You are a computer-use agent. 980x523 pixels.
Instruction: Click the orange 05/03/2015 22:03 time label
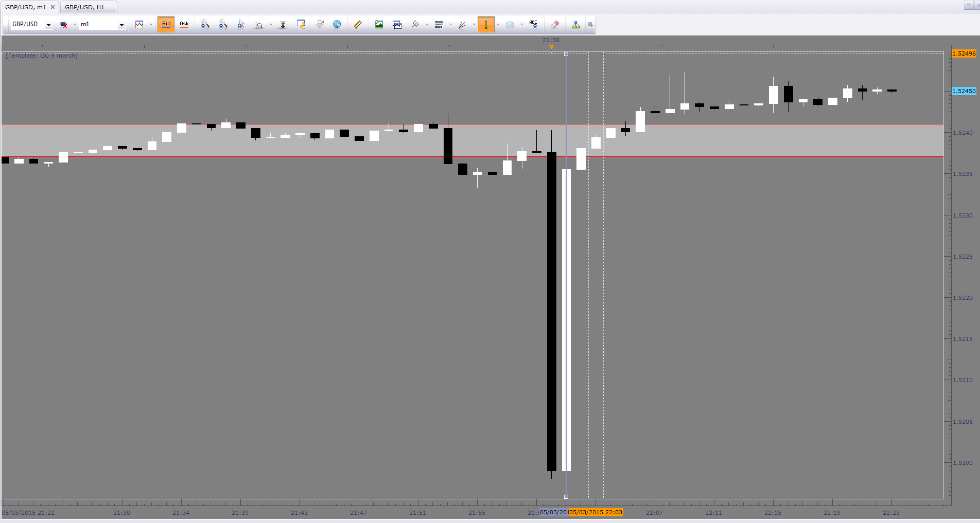click(x=596, y=512)
